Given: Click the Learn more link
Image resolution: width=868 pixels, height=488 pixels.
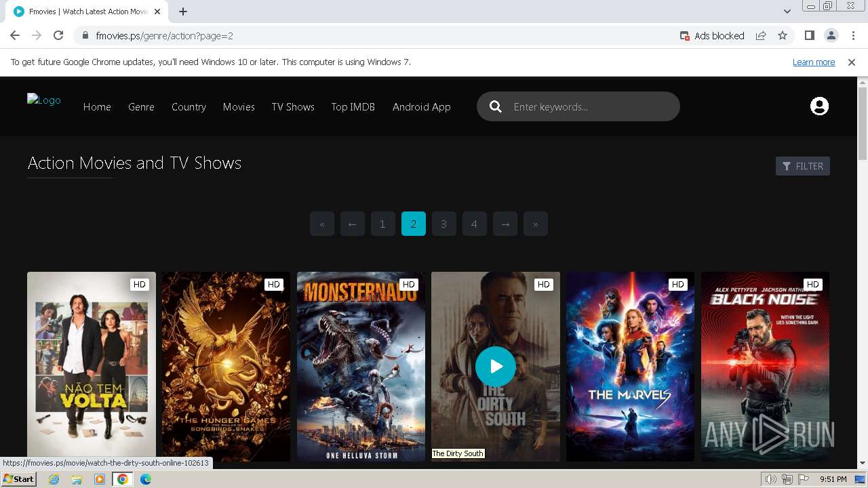Looking at the screenshot, I should point(814,62).
